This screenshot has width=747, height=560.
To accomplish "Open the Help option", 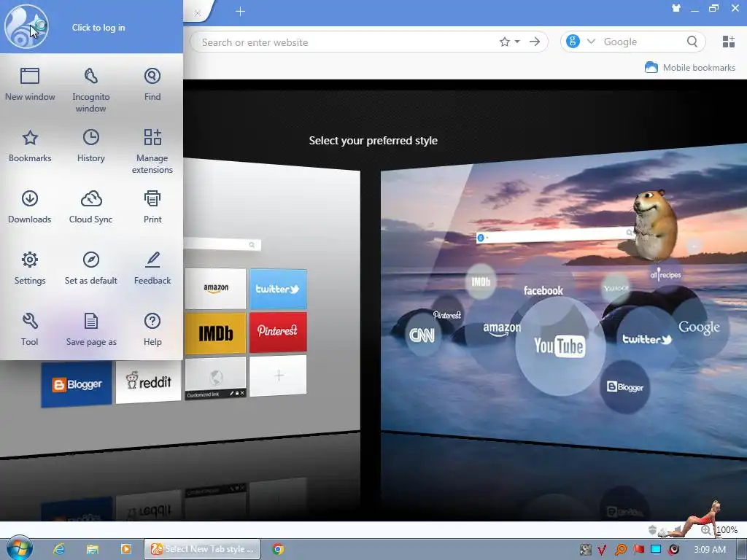I will (x=152, y=330).
